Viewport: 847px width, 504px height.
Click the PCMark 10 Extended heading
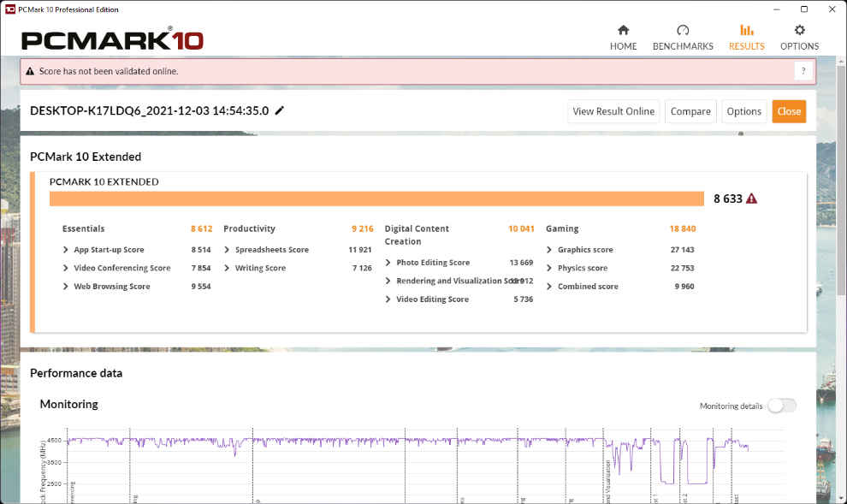86,157
